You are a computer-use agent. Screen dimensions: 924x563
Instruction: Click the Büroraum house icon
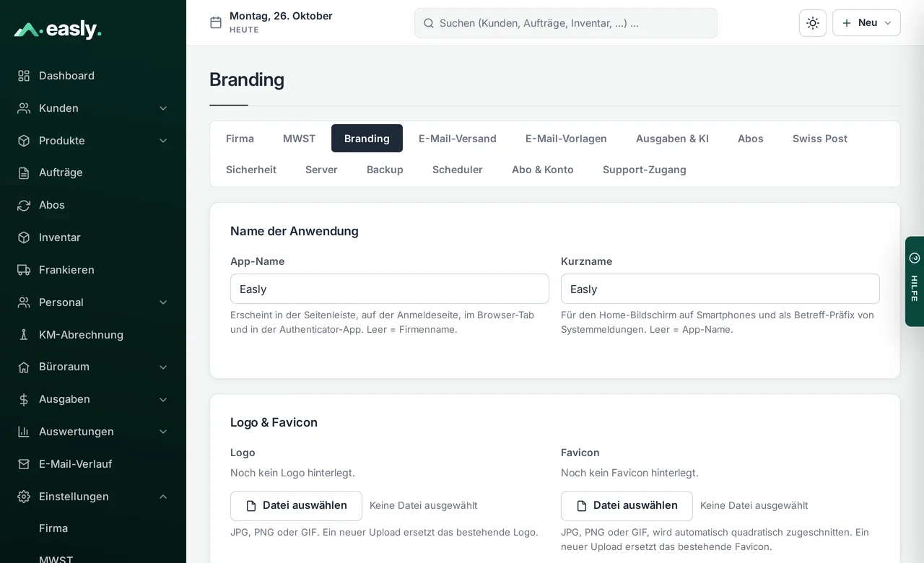(x=24, y=367)
